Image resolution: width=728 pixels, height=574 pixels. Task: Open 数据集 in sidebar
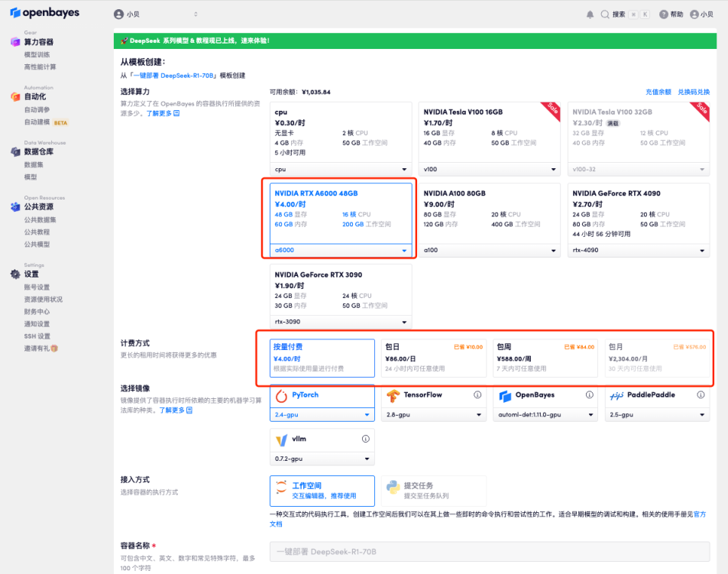pos(34,164)
